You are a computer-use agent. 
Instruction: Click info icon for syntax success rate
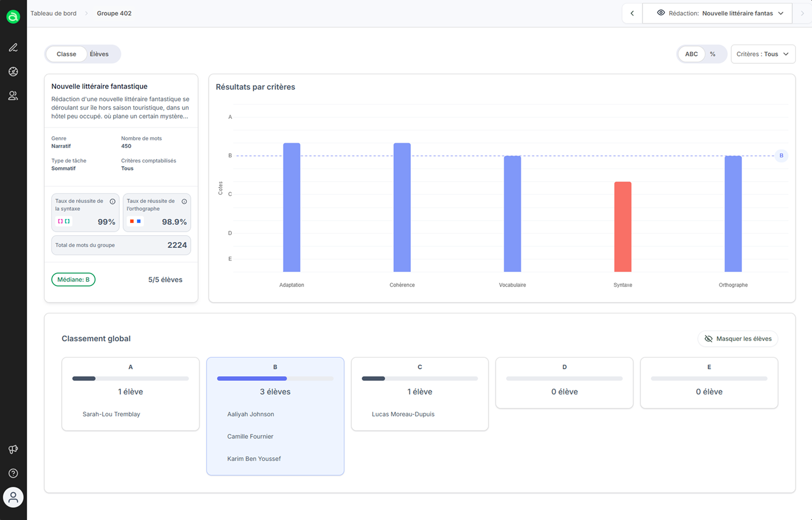pyautogui.click(x=113, y=201)
